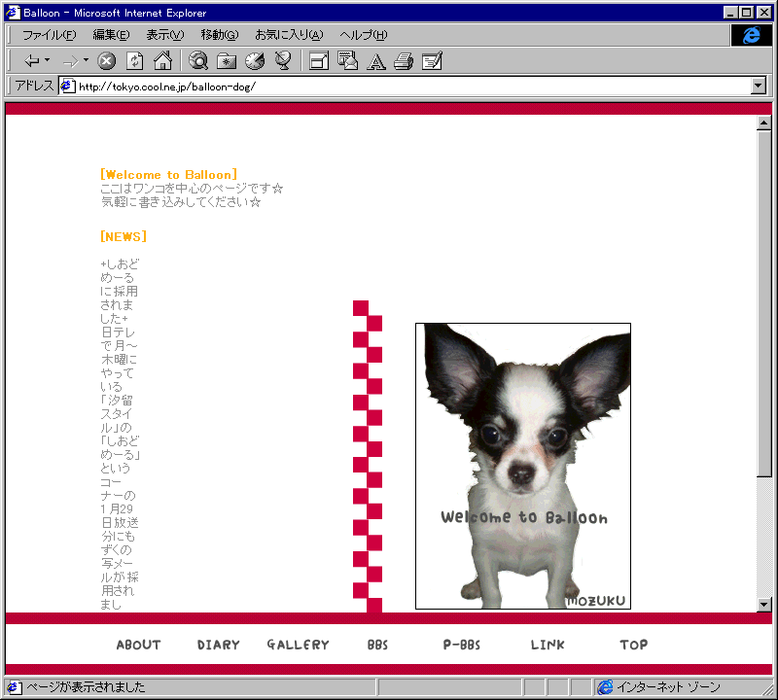Image resolution: width=778 pixels, height=700 pixels.
Task: Visit the BBS navigation link
Action: [377, 645]
